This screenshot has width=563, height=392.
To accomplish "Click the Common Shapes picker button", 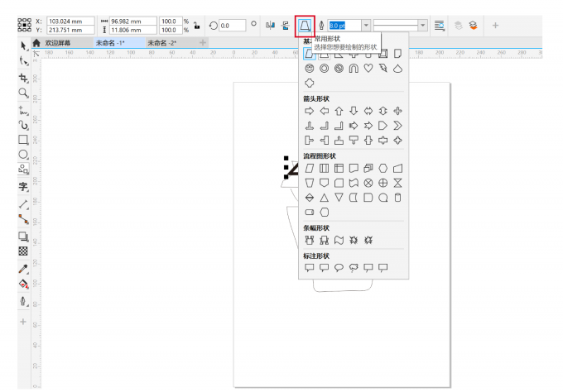I will point(305,26).
